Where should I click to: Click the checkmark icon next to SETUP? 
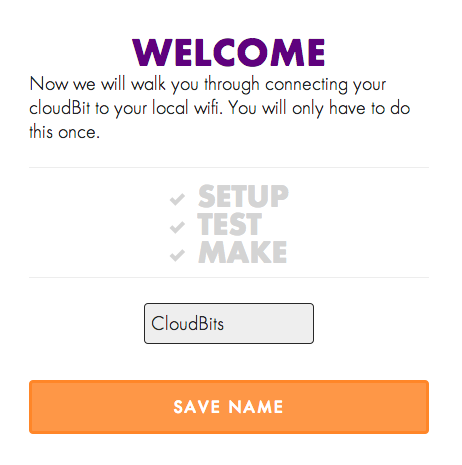tap(177, 199)
